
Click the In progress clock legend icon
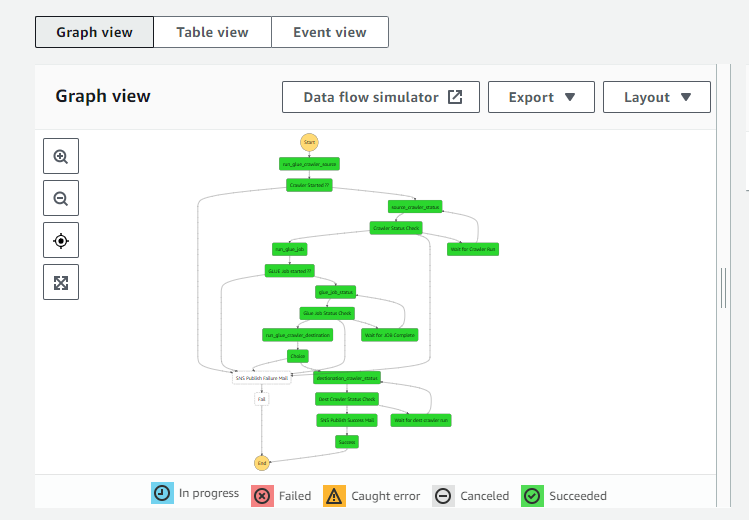(163, 494)
